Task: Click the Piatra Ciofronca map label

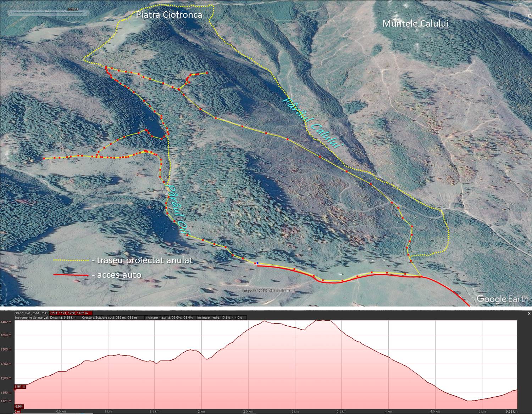Action: (x=169, y=15)
